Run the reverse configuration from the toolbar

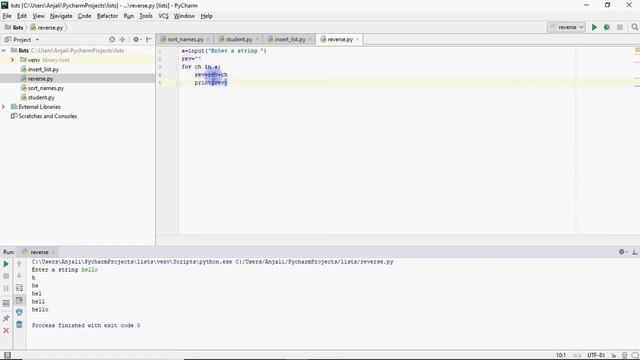tap(594, 27)
